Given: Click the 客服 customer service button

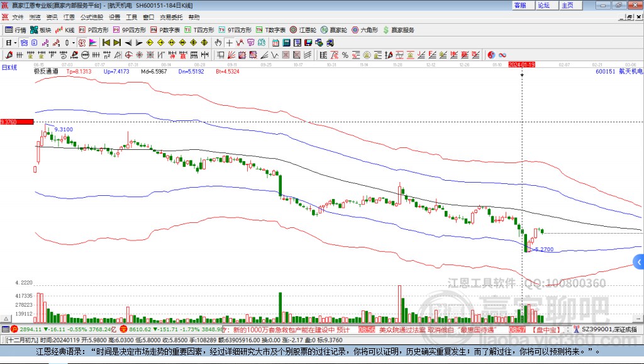Looking at the screenshot, I should 520,5.
